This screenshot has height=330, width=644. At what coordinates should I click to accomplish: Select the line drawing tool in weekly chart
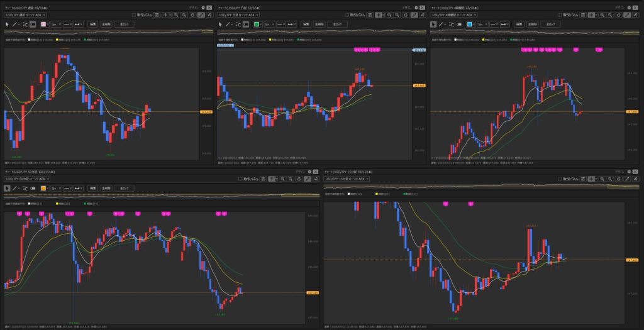pyautogui.click(x=15, y=25)
